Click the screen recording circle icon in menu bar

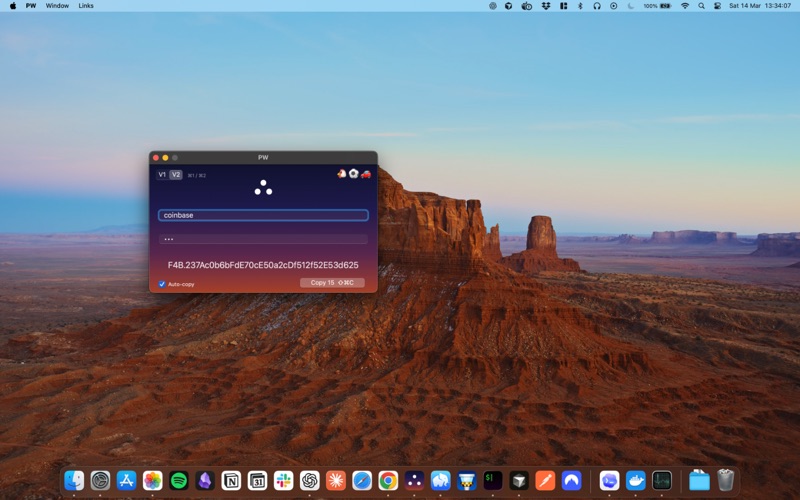click(614, 6)
